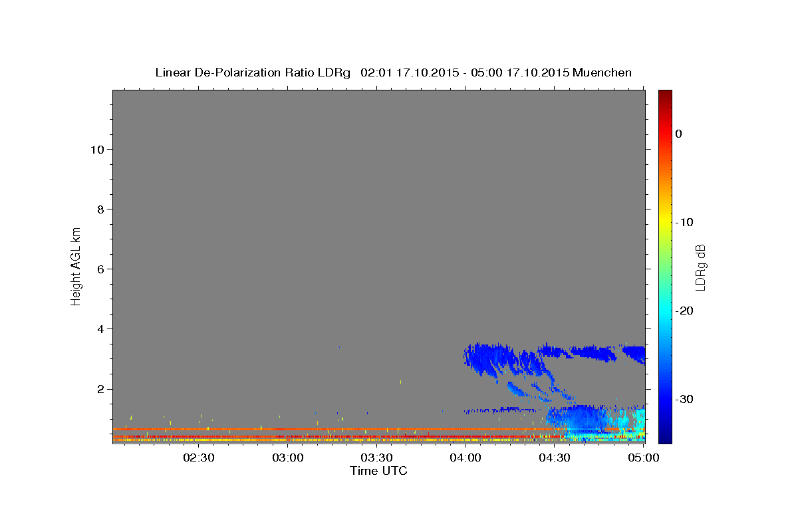Click the height tick label 4
The image size is (798, 532).
click(99, 329)
